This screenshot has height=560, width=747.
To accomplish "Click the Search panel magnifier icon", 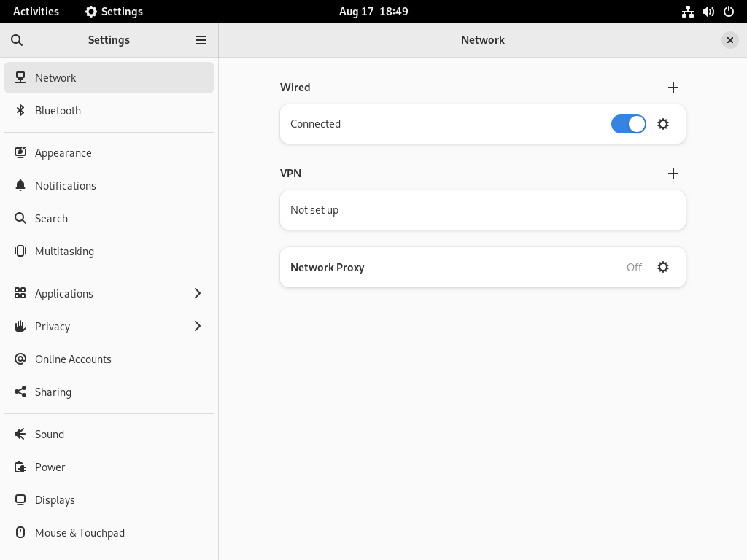I will coord(20,218).
